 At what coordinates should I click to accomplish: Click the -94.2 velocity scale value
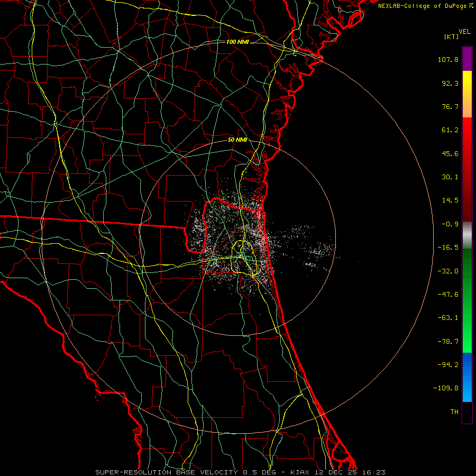coord(448,365)
